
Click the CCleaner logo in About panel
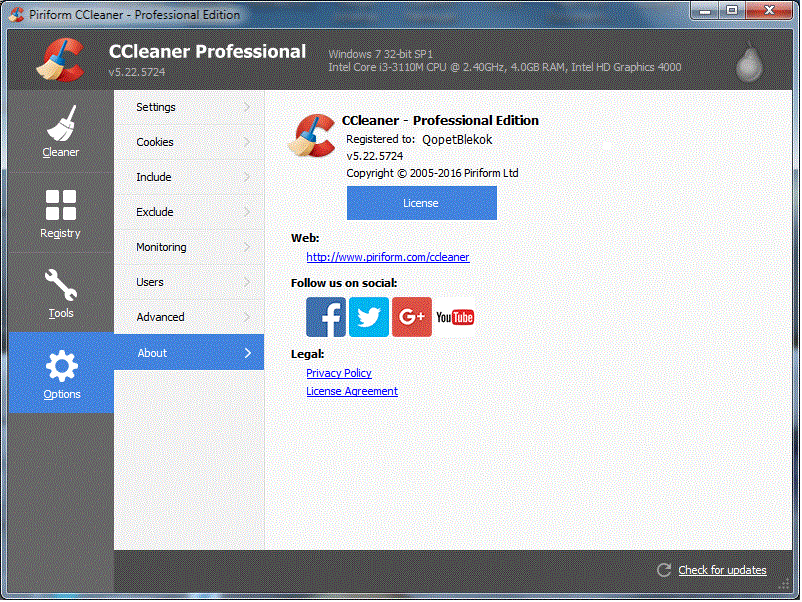[x=311, y=135]
